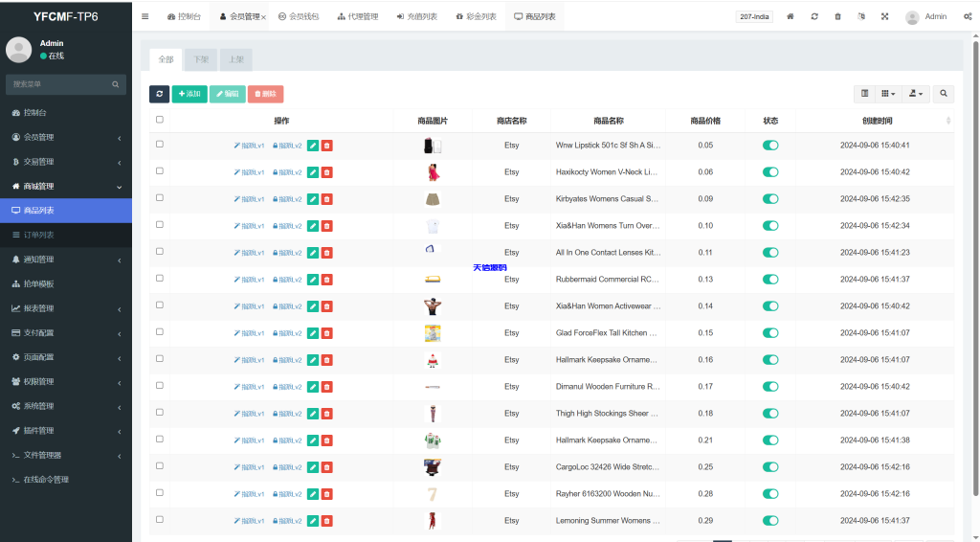Click product thumbnail of Xia&Han Women Activewear
Viewport: 980px width, 542px height.
point(432,306)
